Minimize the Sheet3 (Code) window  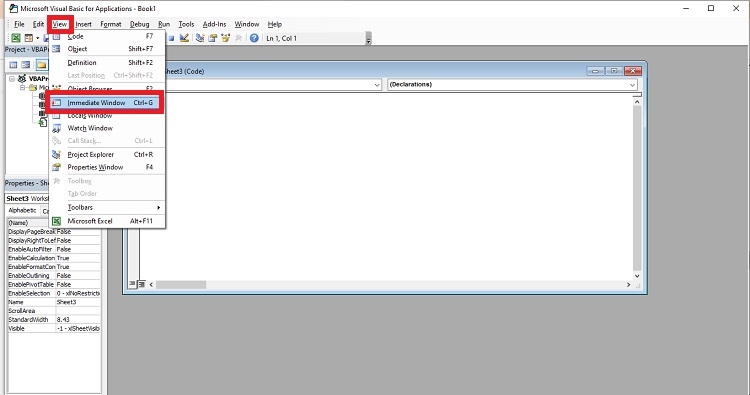596,71
